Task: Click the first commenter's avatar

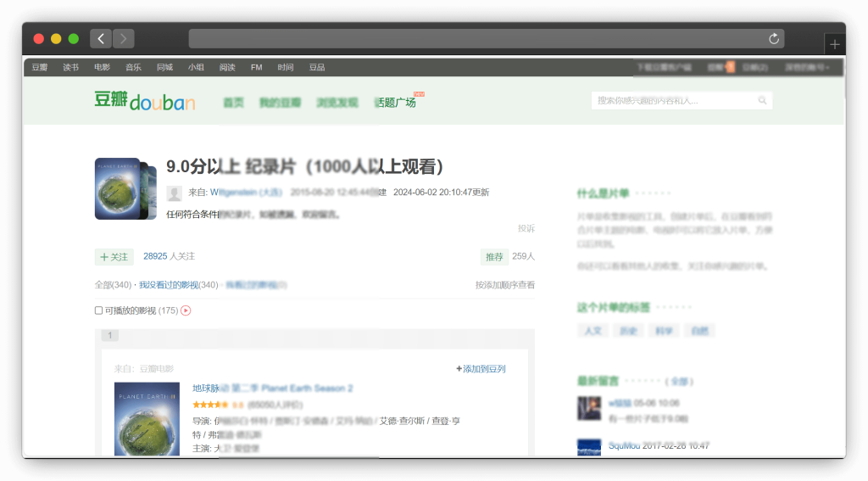Action: coord(589,408)
